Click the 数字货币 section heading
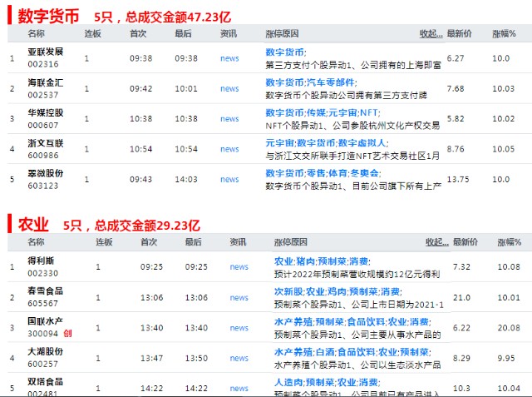This screenshot has height=397, width=532. [x=48, y=16]
